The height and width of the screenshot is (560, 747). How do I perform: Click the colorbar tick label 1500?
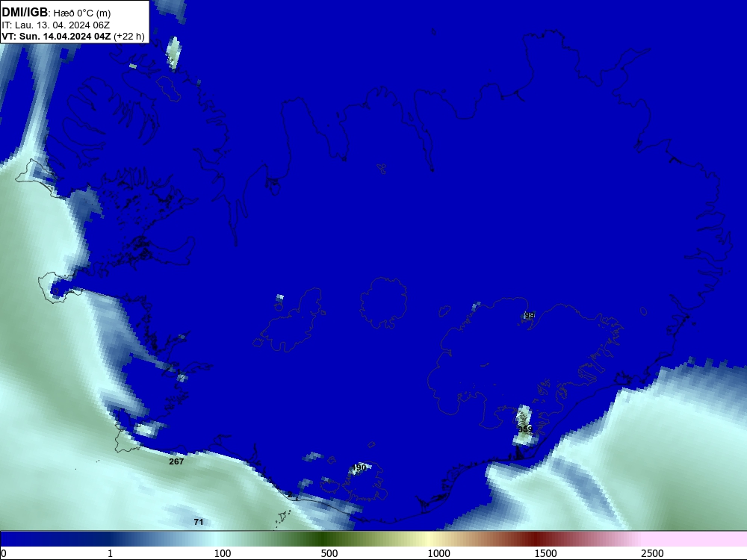(545, 553)
